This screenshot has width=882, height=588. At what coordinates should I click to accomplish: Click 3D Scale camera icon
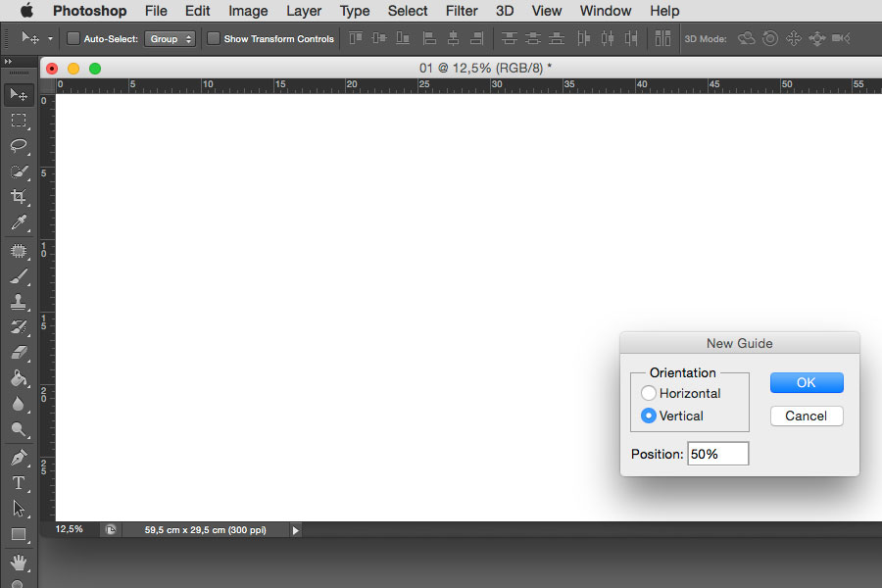(841, 38)
